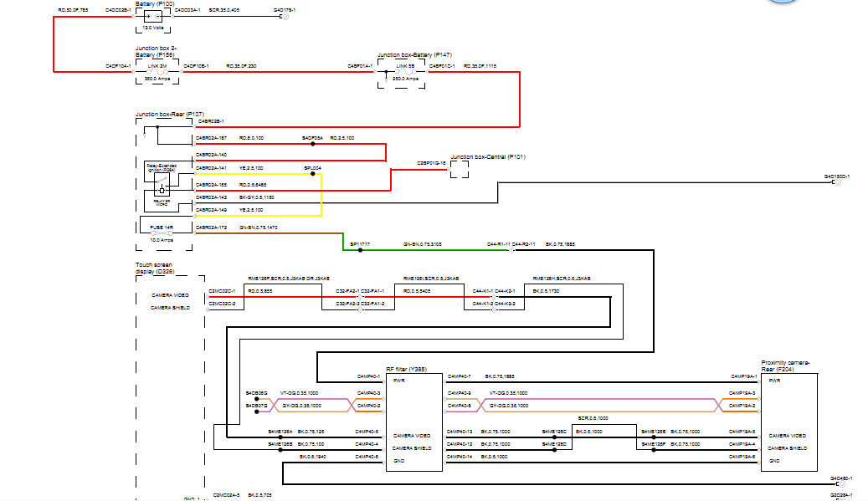The width and height of the screenshot is (868, 501).
Task: Click wire label BK,0.5,1940
Action: click(x=313, y=457)
